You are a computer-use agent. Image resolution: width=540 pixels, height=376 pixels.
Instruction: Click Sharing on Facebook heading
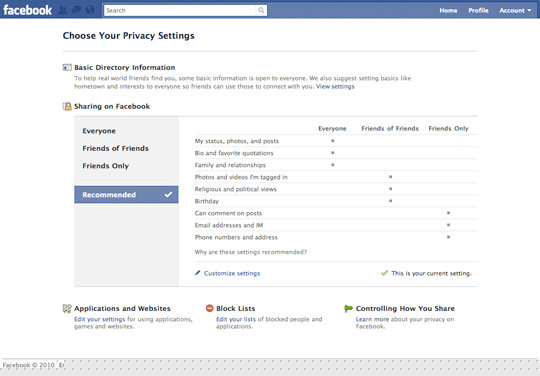click(112, 106)
